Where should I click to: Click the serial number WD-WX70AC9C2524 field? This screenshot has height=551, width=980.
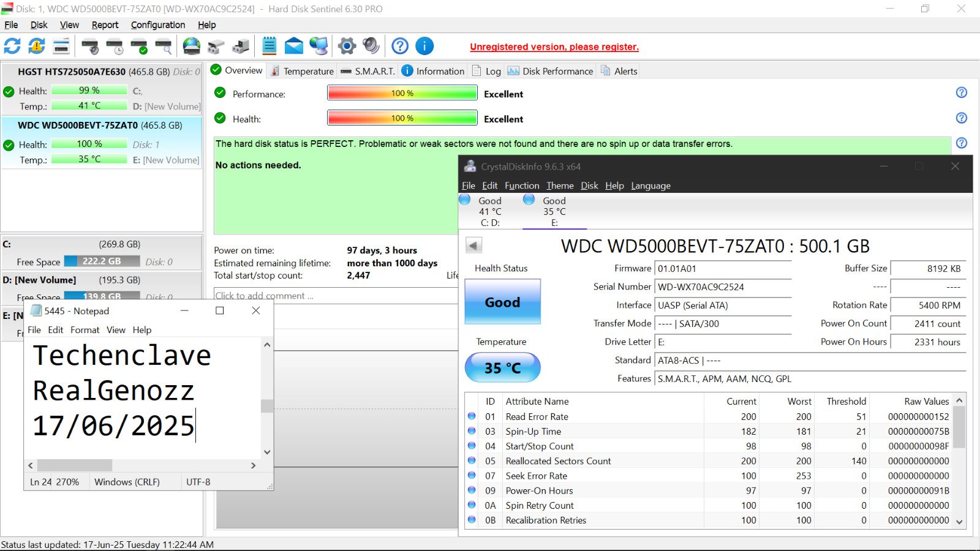click(x=723, y=287)
